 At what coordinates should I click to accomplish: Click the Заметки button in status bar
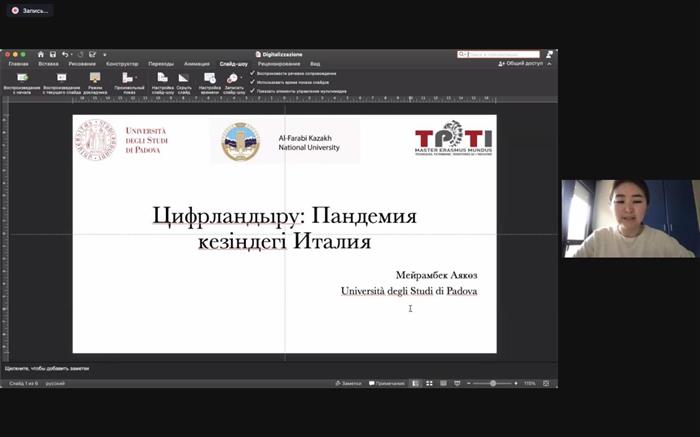point(350,383)
